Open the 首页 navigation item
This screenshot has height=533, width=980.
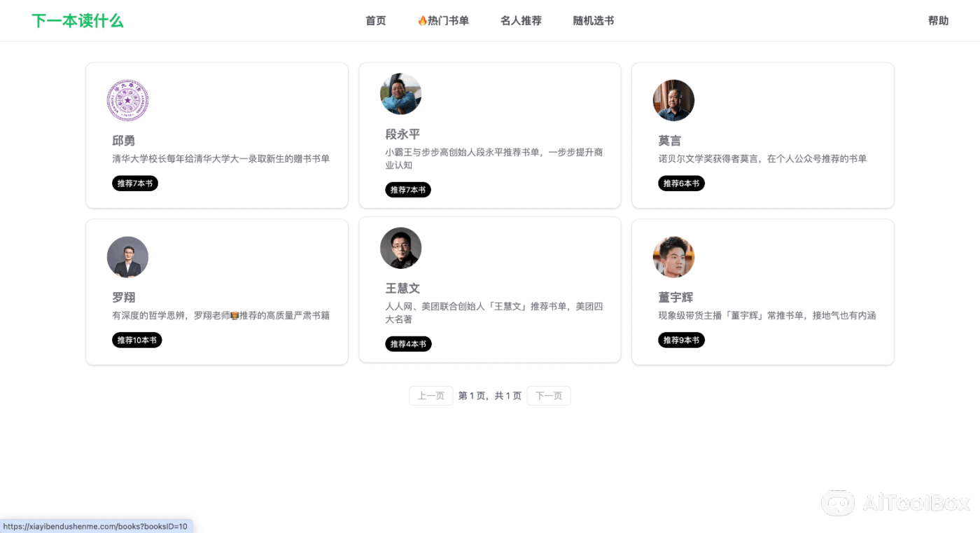click(x=375, y=20)
